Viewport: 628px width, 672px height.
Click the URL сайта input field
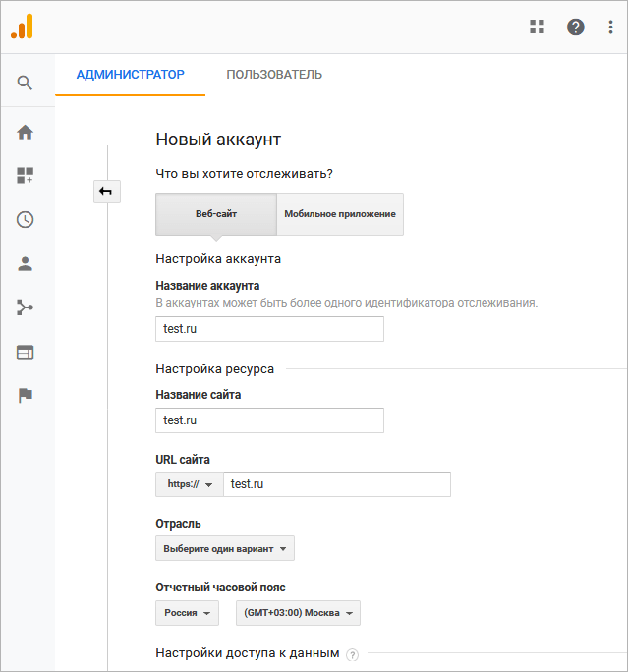(x=337, y=484)
